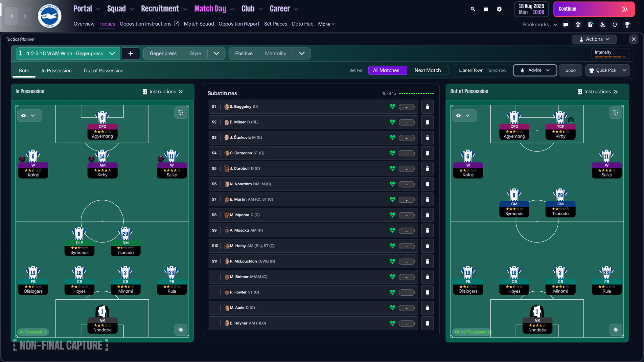The height and width of the screenshot is (362, 644).
Task: Switch to the Out of Possession tab
Action: 103,71
